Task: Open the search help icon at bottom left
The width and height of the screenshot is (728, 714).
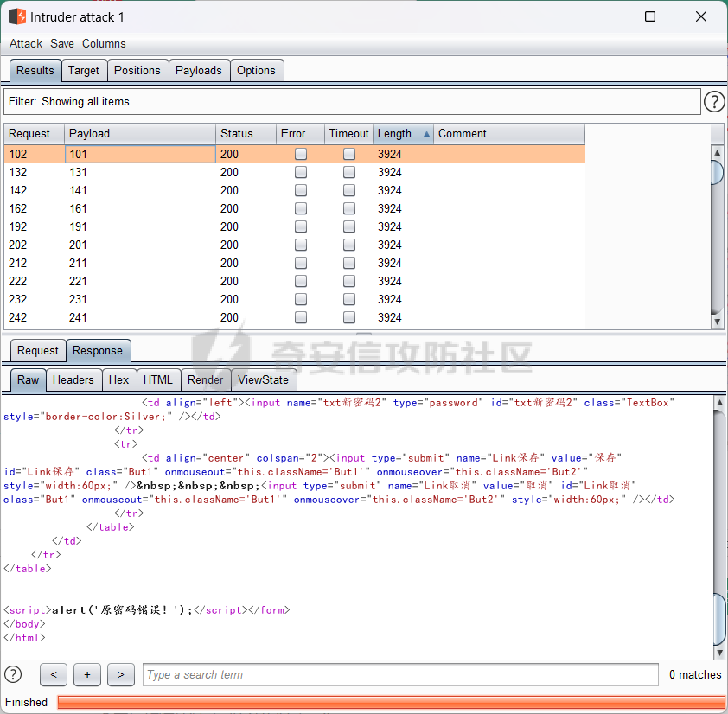Action: (13, 674)
